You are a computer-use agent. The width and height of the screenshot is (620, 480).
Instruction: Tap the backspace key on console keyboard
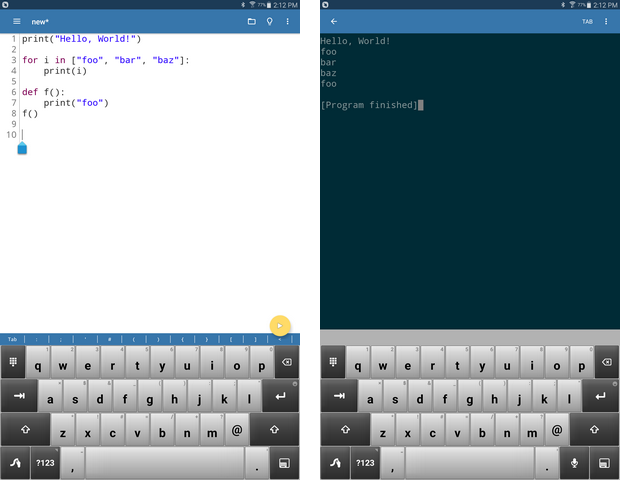pyautogui.click(x=607, y=362)
